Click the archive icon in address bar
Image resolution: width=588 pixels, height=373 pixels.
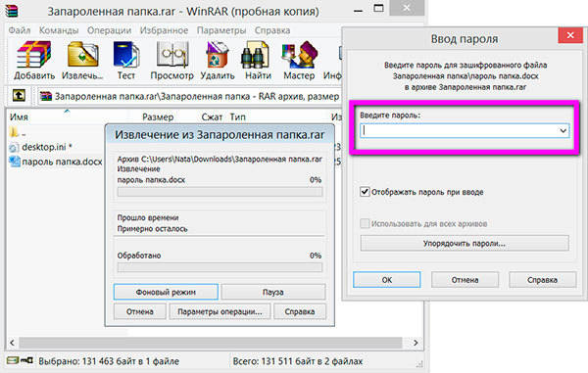pos(46,96)
